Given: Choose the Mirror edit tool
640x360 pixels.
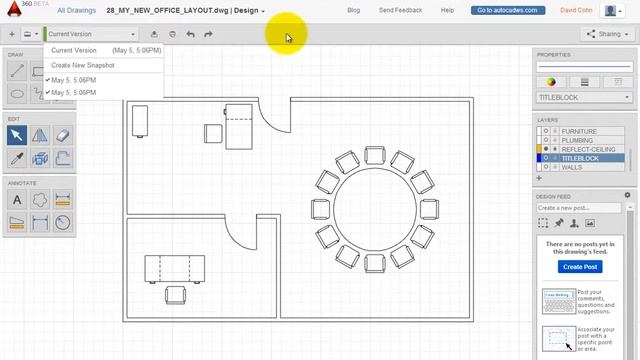Looking at the screenshot, I should (40, 136).
